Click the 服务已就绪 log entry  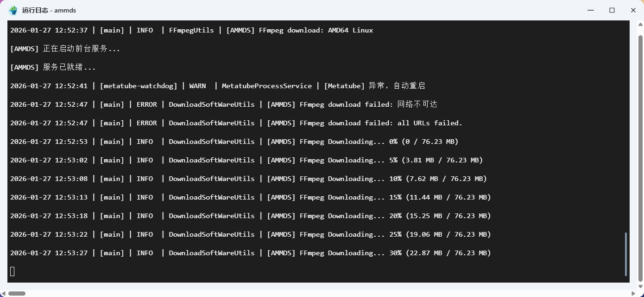tap(52, 67)
